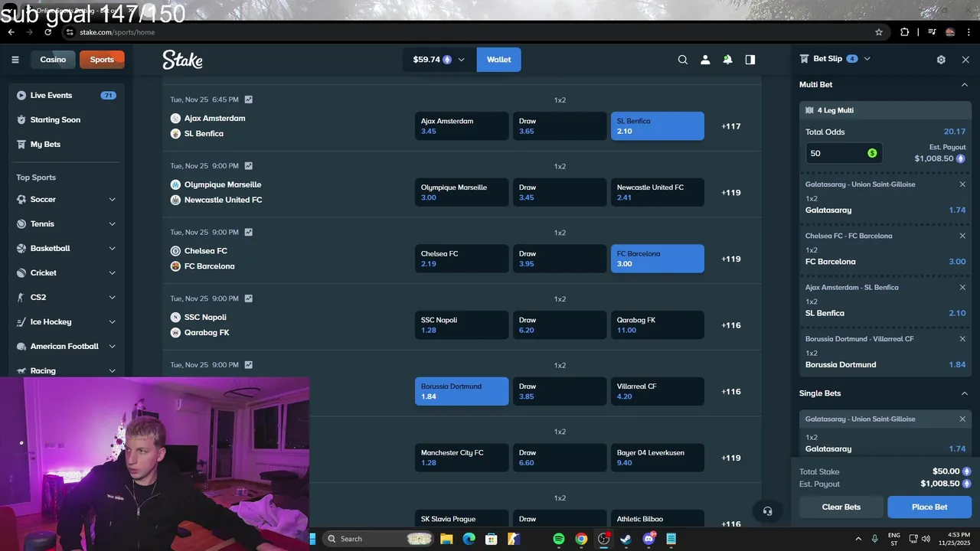This screenshot has width=980, height=551.
Task: Toggle the side panel layout icon
Action: pos(750,60)
